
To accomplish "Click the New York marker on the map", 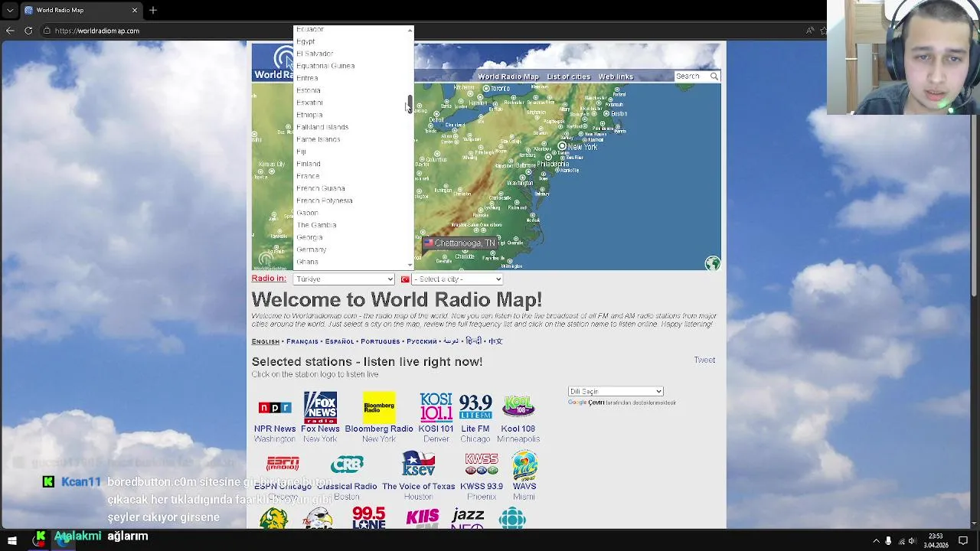I will coord(562,145).
